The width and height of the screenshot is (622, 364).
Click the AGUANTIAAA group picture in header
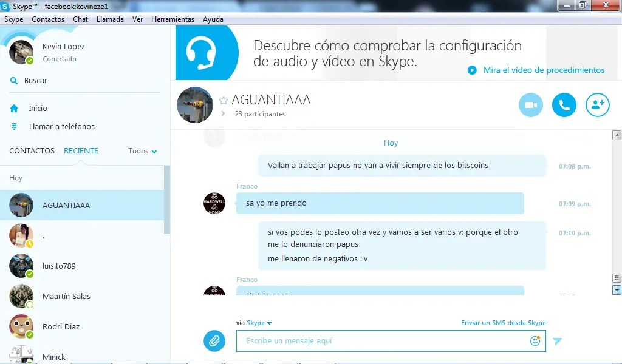click(195, 105)
